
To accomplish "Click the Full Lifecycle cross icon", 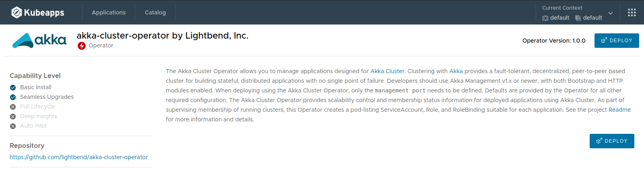I will tap(13, 107).
